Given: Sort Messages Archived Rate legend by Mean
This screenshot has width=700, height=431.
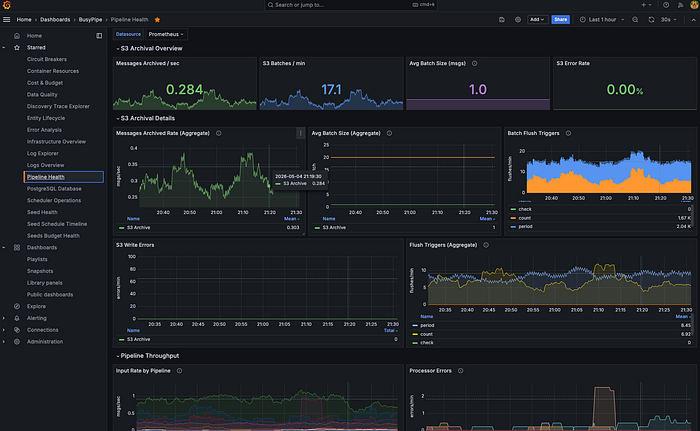Looking at the screenshot, I should tap(292, 219).
